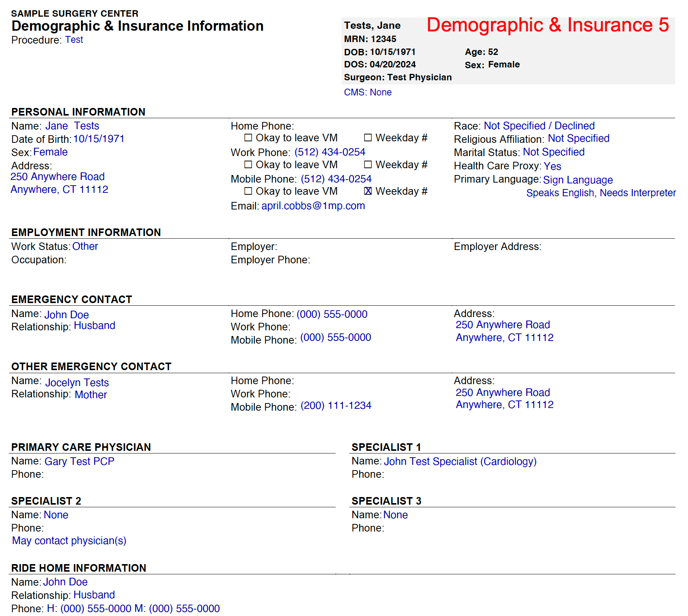
Task: Check Mobile Phone Okay to leave VM box
Action: (x=248, y=191)
